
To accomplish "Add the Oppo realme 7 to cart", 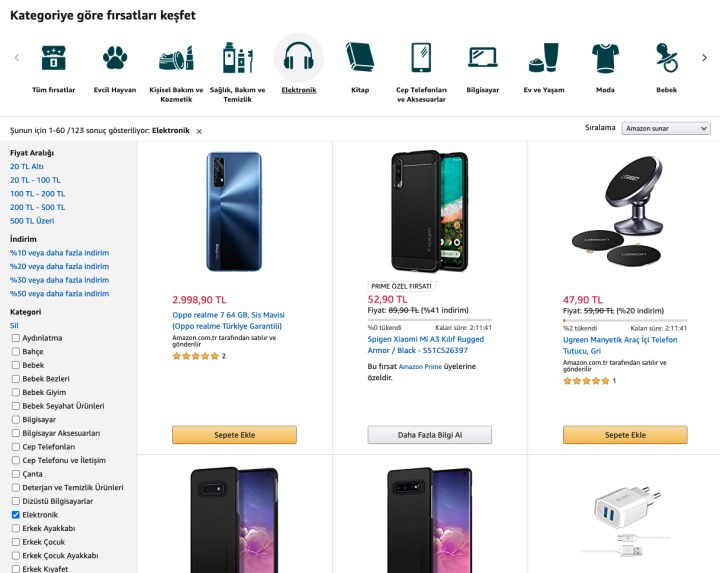I will click(234, 435).
